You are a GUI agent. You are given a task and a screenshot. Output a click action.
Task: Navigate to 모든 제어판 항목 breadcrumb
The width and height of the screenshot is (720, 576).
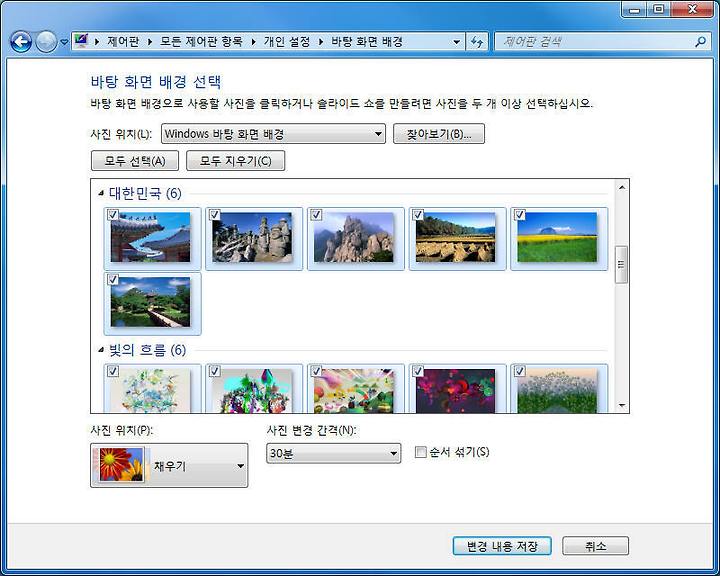pos(201,42)
